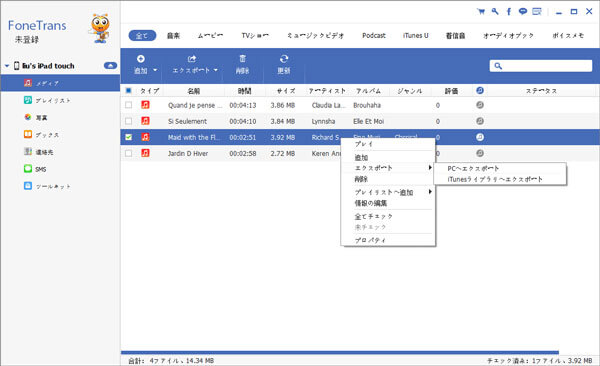Viewport: 600px width, 366px height.
Task: Click the 削除 trash icon in toolbar
Action: 242,59
